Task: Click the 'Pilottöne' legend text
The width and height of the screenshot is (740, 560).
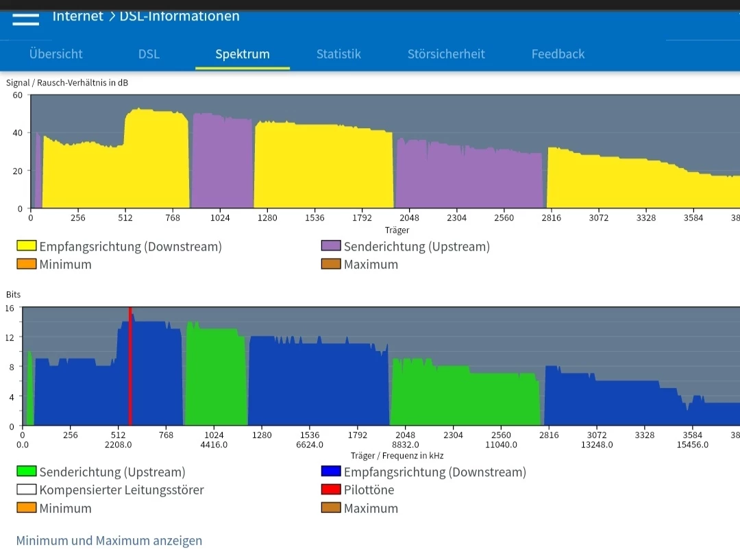Action: (x=369, y=489)
